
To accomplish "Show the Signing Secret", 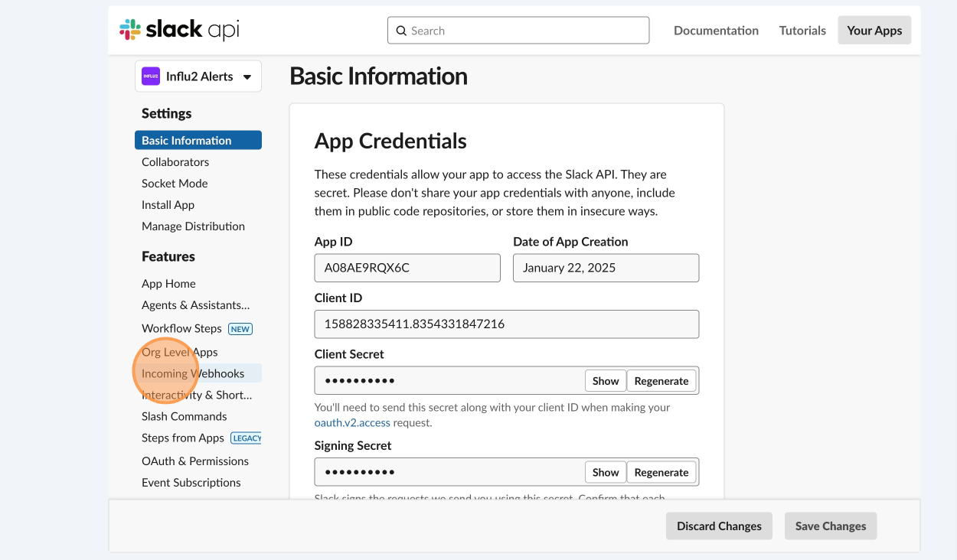I will [606, 472].
